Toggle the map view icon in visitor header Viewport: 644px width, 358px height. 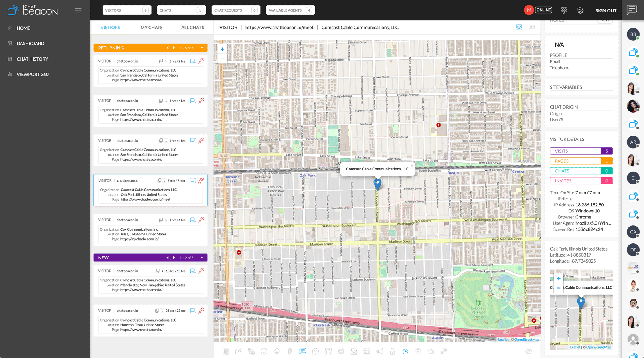[x=519, y=27]
